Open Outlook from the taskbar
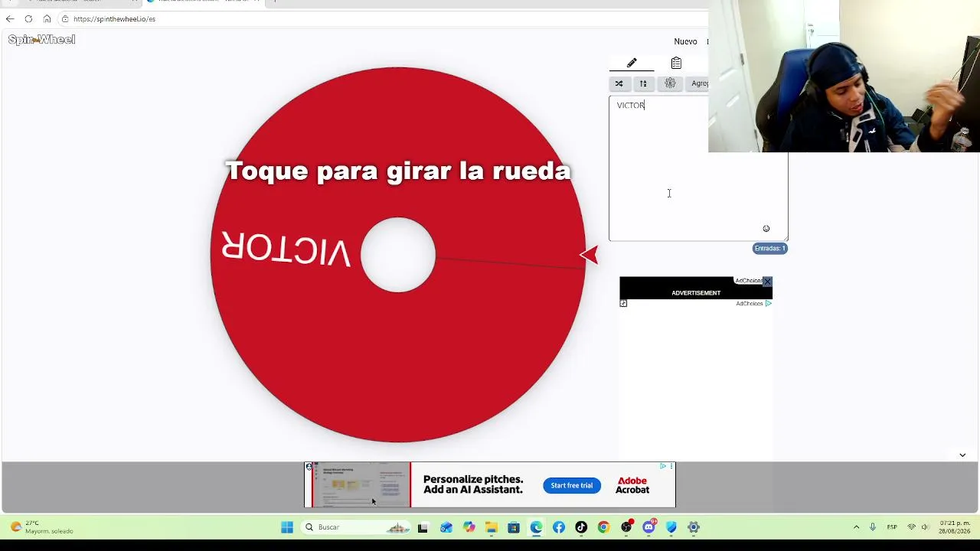 pyautogui.click(x=446, y=527)
